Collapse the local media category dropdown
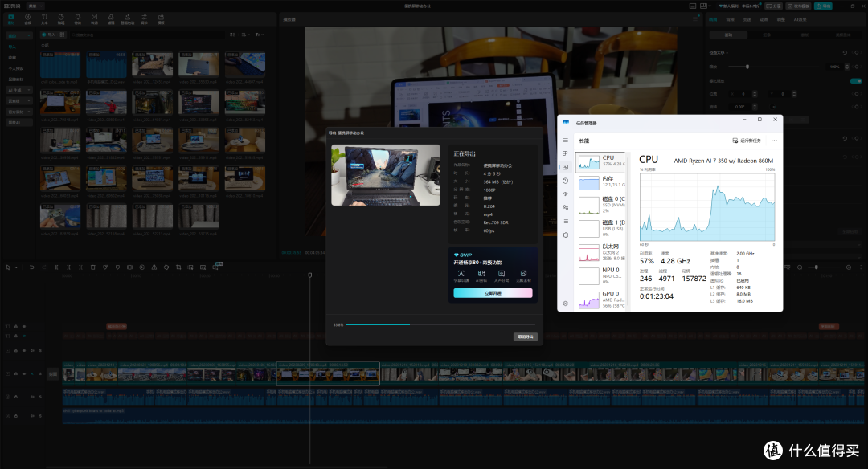Viewport: 868px width, 469px height. point(19,36)
